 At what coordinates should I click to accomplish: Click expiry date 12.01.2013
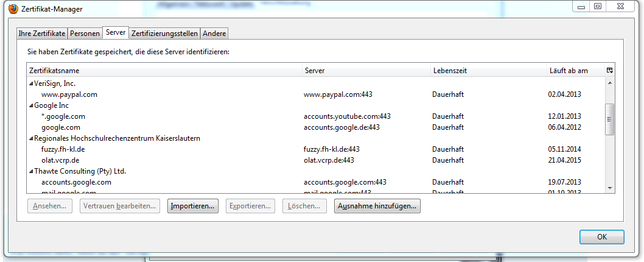click(565, 116)
